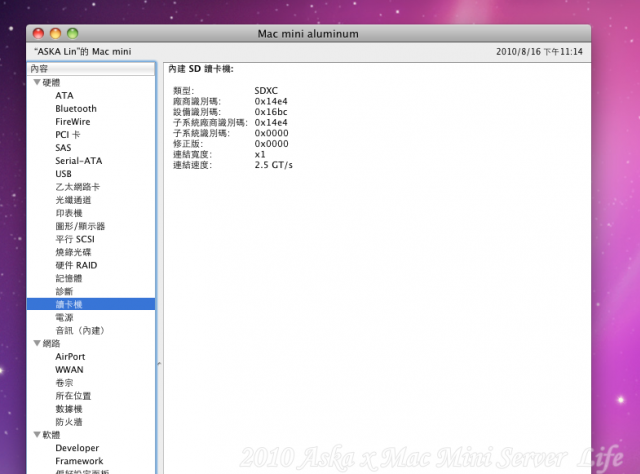
Task: Open 音訊 (內建) audio entry
Action: [80, 331]
